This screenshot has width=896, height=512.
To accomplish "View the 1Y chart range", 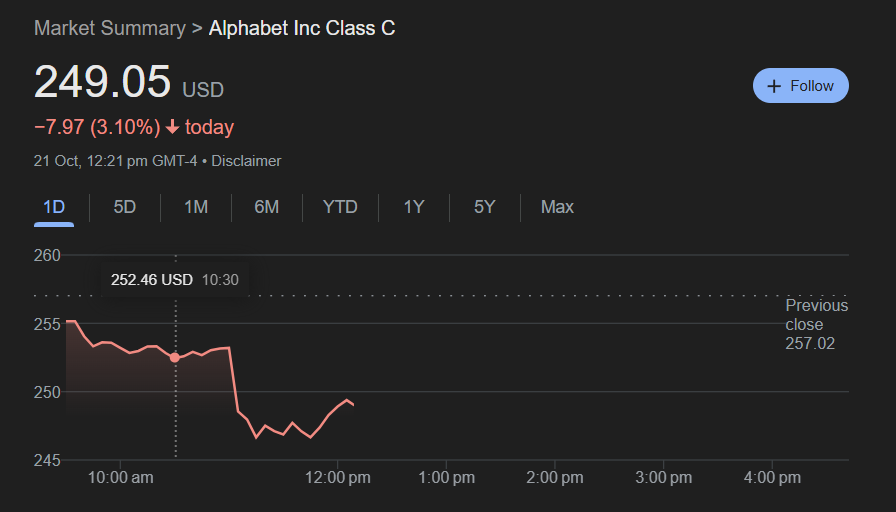I will point(414,207).
